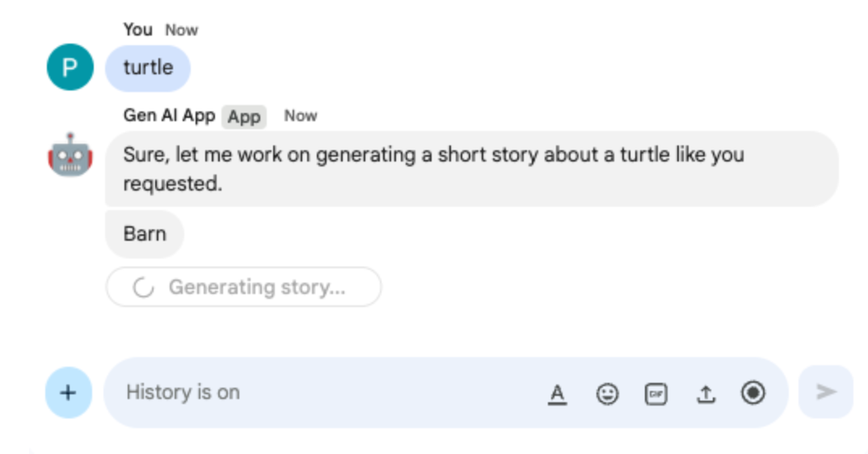Image resolution: width=868 pixels, height=454 pixels.
Task: Toggle text formatting options
Action: click(x=557, y=393)
